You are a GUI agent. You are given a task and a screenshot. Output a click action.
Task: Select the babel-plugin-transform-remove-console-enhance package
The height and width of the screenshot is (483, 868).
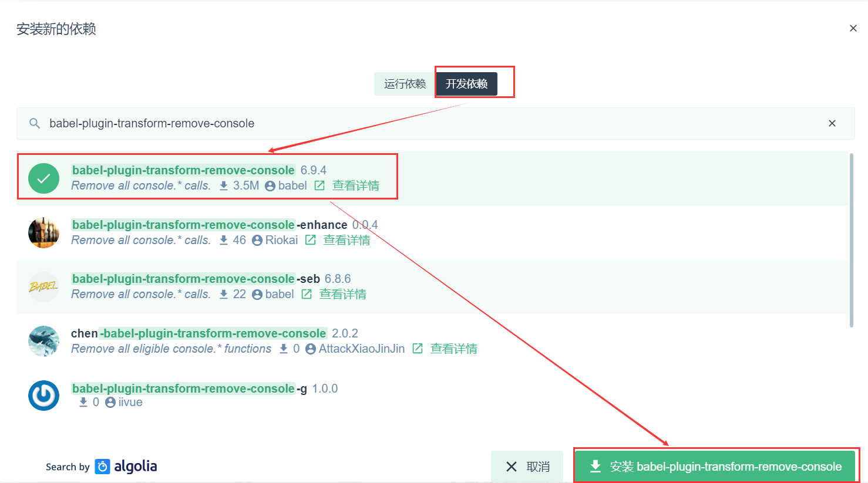coord(210,225)
